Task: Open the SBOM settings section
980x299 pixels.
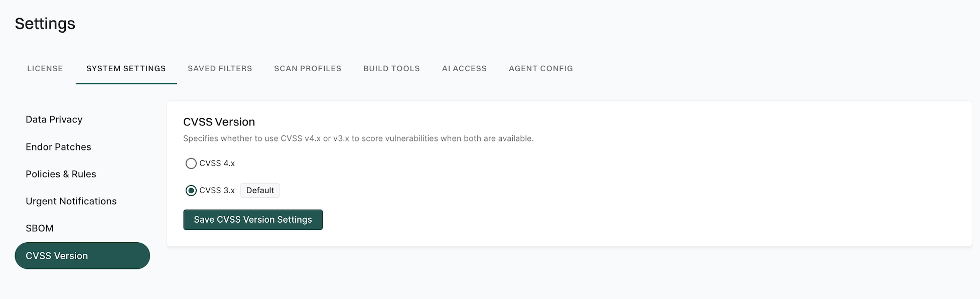Action: 40,228
